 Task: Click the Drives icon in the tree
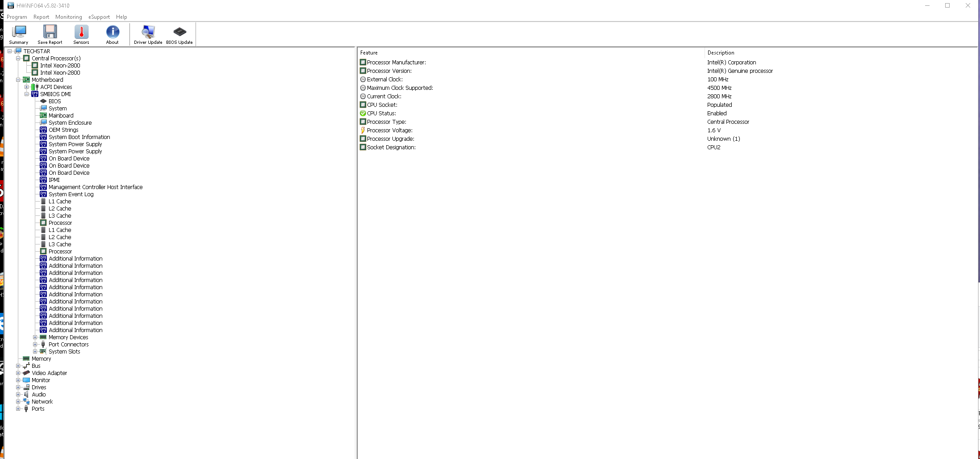coord(26,387)
